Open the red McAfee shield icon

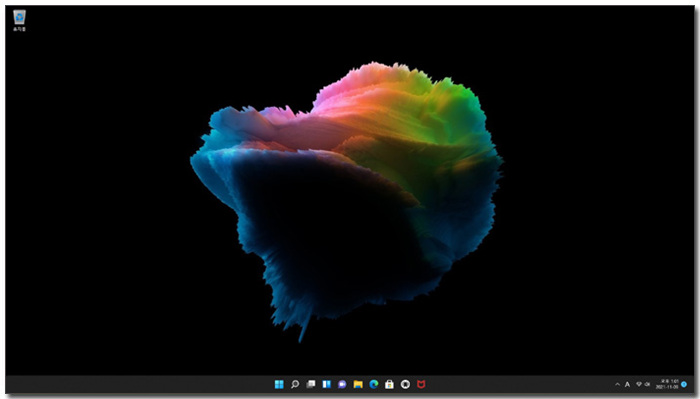coord(421,384)
